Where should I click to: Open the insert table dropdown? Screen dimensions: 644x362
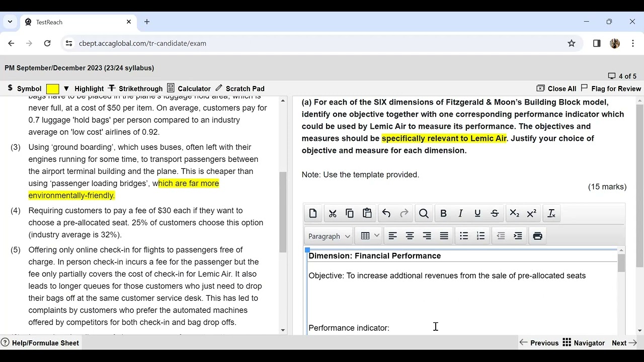(x=369, y=236)
